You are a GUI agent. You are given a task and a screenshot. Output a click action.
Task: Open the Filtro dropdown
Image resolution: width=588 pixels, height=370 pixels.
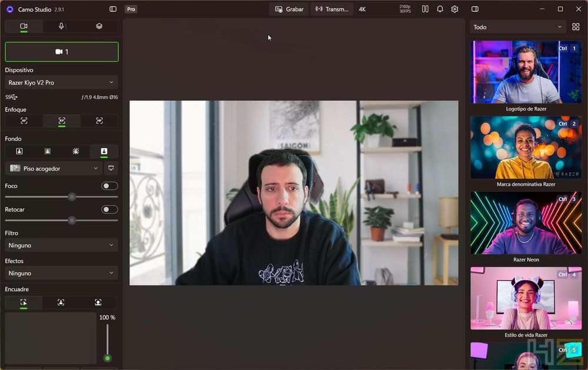point(62,245)
